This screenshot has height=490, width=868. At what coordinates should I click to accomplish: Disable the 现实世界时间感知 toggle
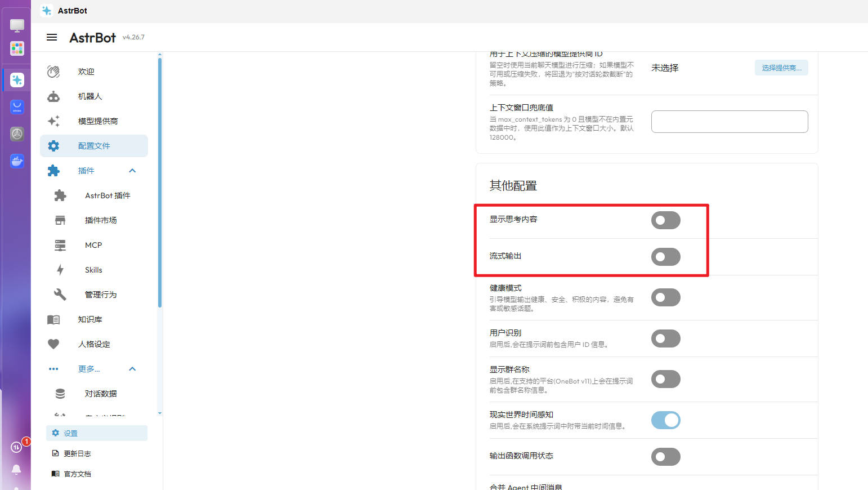point(666,420)
